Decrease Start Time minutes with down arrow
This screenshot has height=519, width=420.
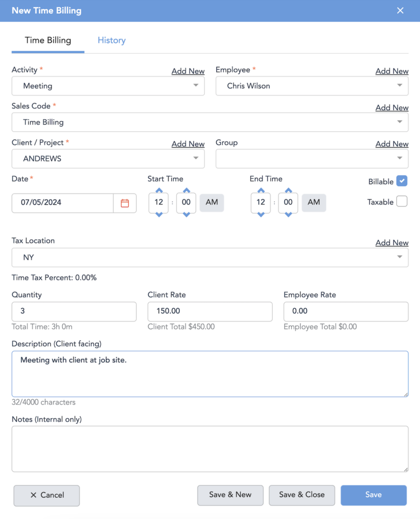[186, 214]
